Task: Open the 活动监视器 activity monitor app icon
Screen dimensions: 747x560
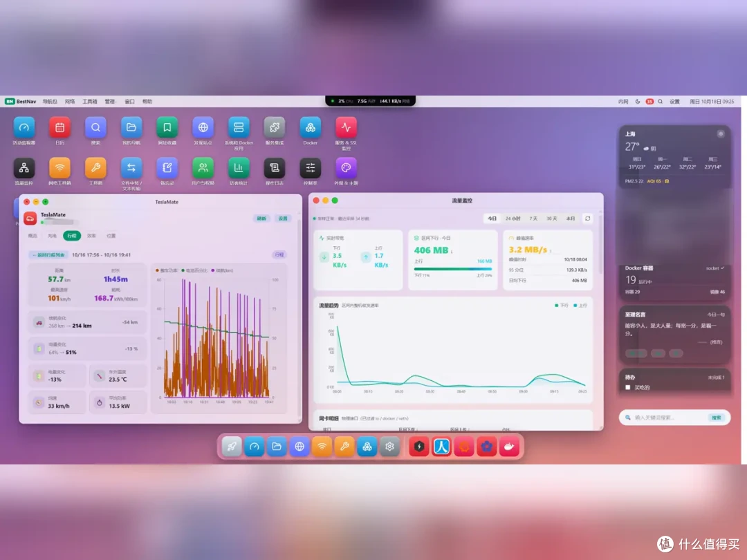Action: 24,128
